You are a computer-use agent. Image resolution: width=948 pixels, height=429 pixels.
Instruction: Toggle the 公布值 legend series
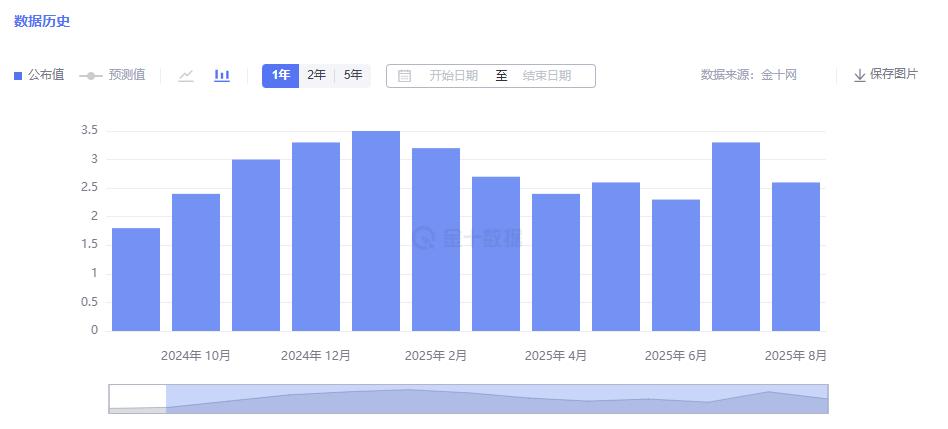[40, 75]
